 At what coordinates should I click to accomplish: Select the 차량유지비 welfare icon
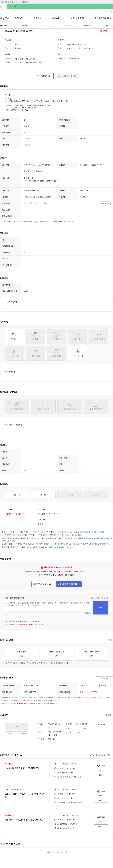56,336
